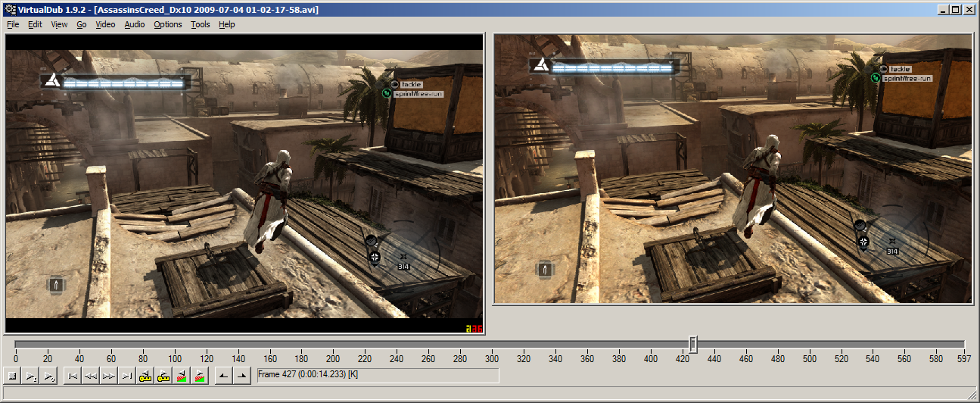Click the Frame 427 position field
980x403 pixels.
point(378,376)
